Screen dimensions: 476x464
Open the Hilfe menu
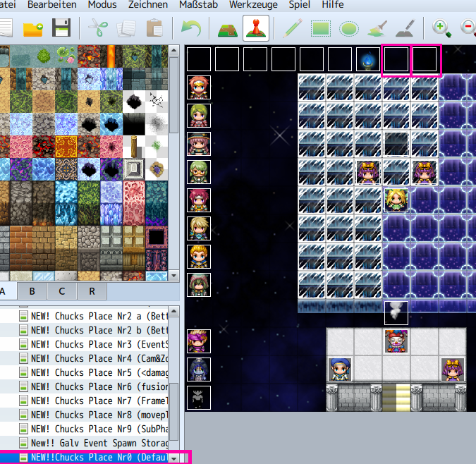click(333, 5)
